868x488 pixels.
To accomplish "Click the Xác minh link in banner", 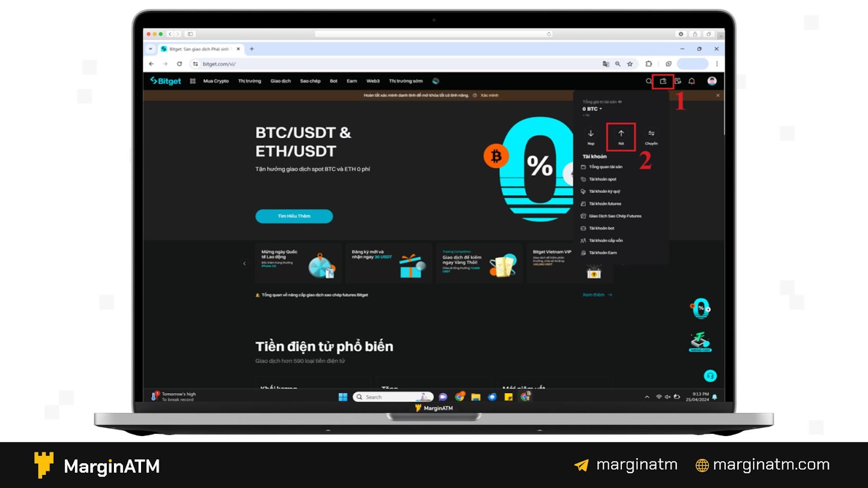I will [x=489, y=95].
